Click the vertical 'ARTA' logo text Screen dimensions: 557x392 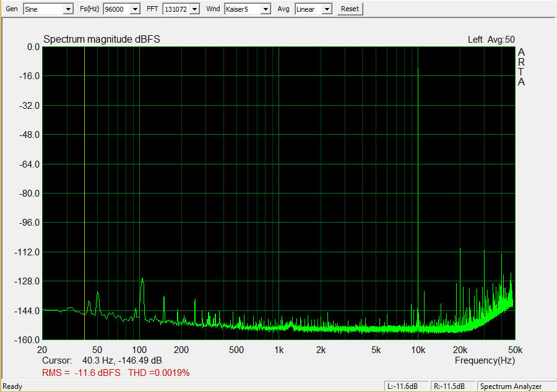[521, 67]
